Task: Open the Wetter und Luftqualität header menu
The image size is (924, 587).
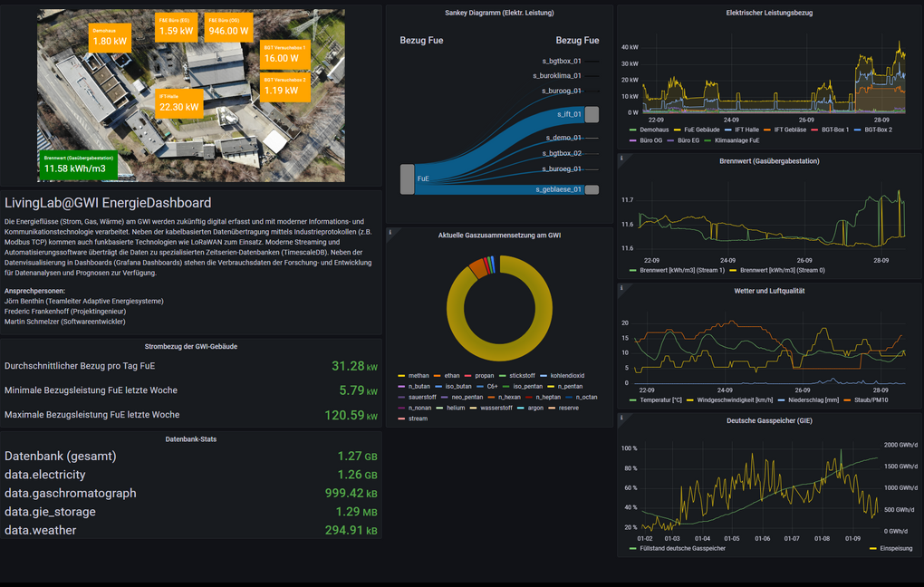Action: pyautogui.click(x=769, y=291)
